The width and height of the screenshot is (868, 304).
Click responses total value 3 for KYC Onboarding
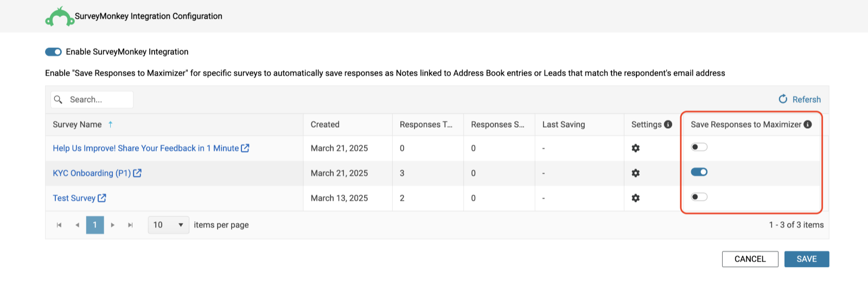[x=402, y=173]
